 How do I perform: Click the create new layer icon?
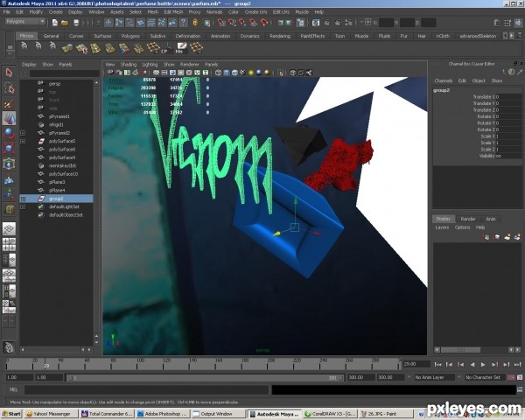(x=507, y=237)
